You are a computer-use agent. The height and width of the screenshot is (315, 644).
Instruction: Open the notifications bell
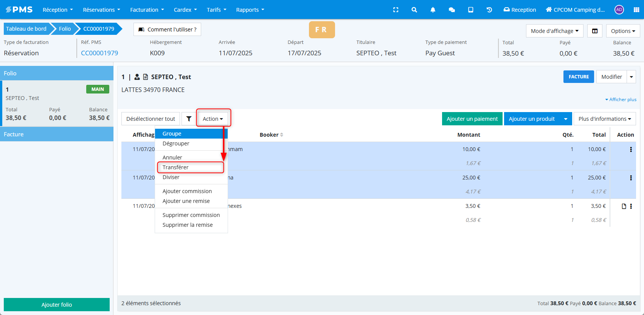433,10
